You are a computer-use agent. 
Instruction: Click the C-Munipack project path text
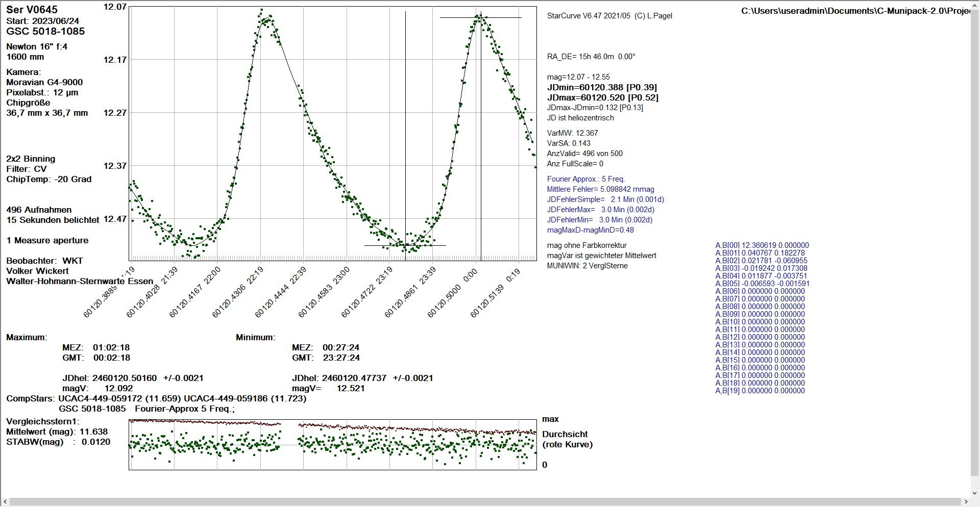click(855, 11)
